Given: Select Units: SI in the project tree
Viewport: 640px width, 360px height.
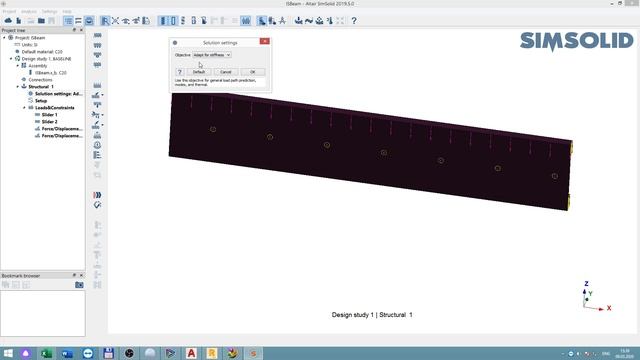Looking at the screenshot, I should (x=29, y=45).
